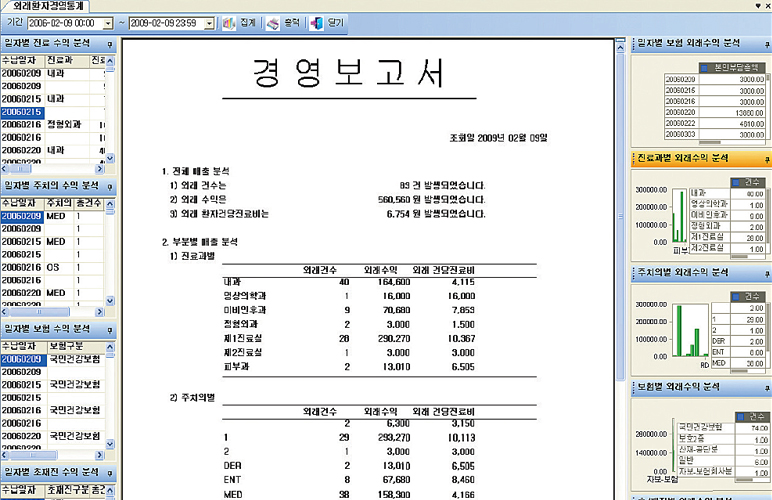Select 산재-공단분 row in 보험별 chart list
The height and width of the screenshot is (500, 772).
coord(723,450)
